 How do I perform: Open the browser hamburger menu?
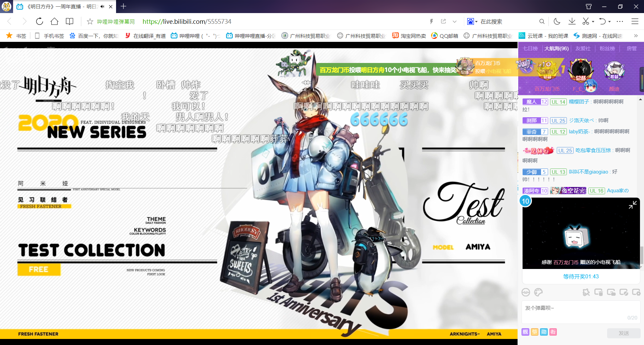(x=635, y=21)
